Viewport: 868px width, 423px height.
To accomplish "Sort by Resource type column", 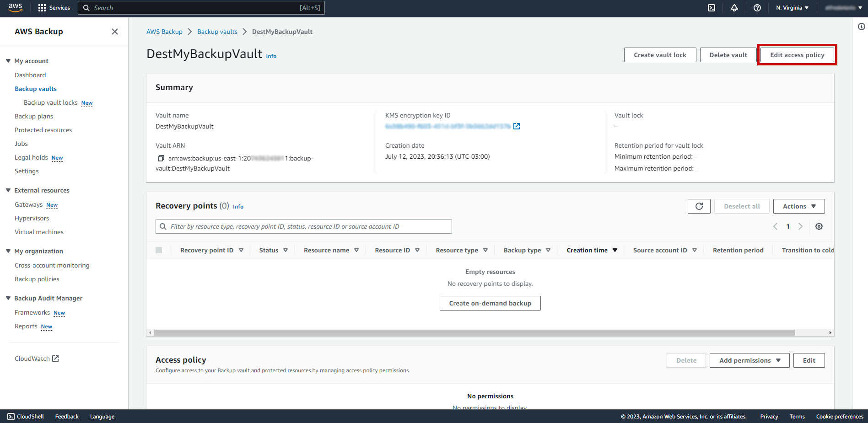I will click(x=462, y=250).
